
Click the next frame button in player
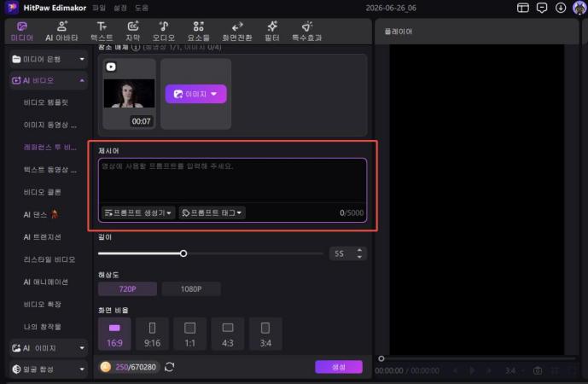[489, 370]
